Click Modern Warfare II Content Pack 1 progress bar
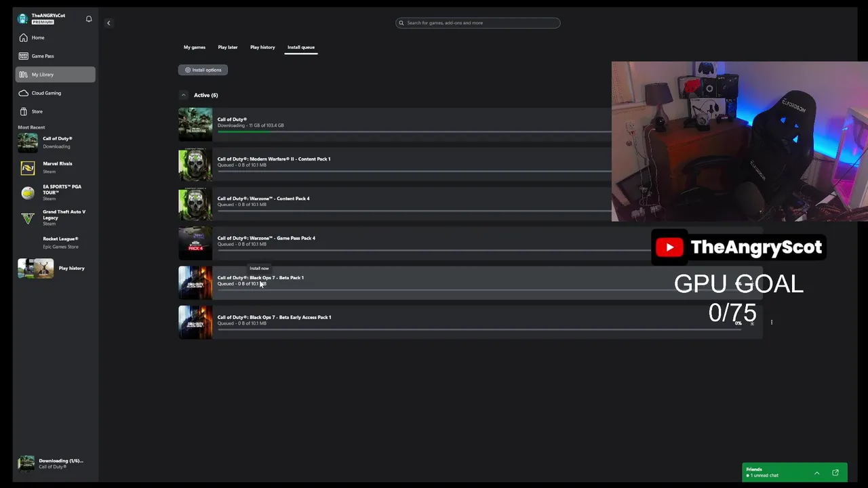 tap(414, 171)
